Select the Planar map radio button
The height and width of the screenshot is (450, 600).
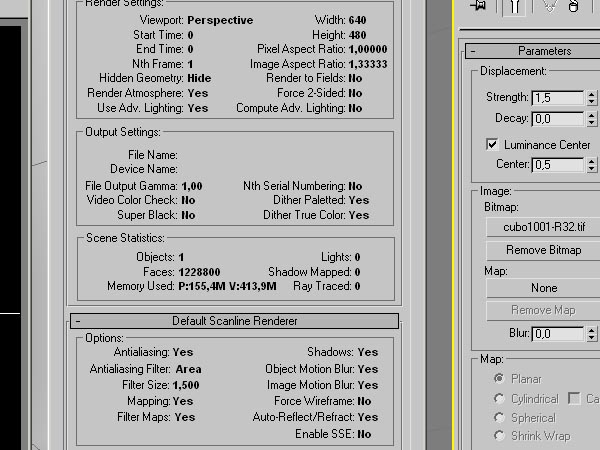[499, 378]
